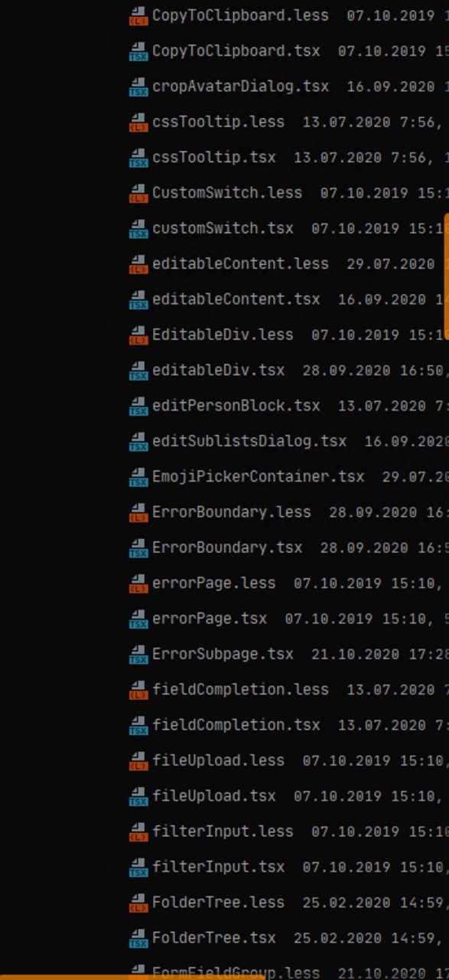Click the ErrorBoundary.less file icon
The width and height of the screenshot is (449, 980).
(138, 512)
